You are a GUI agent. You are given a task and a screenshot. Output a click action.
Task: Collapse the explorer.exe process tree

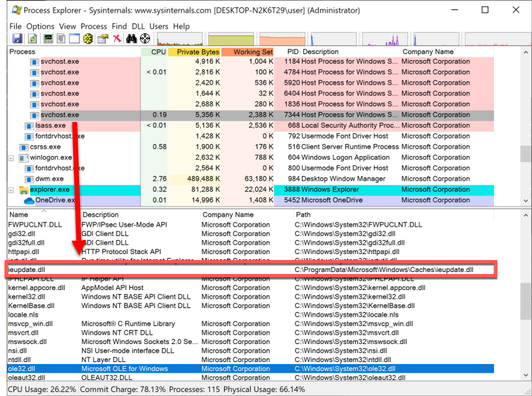[x=11, y=190]
